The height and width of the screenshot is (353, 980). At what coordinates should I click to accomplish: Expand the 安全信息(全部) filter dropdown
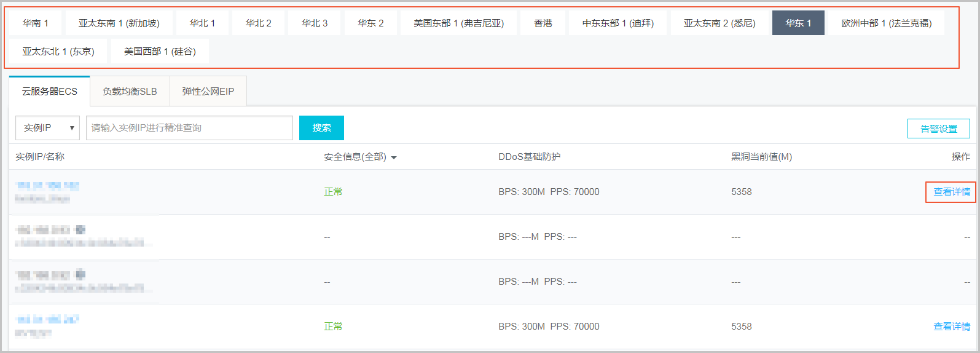[x=360, y=157]
